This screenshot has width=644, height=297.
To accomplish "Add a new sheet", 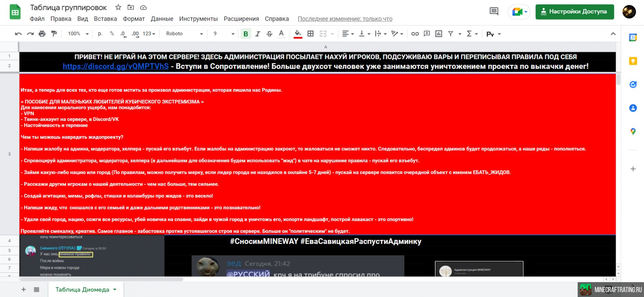I will (24, 290).
